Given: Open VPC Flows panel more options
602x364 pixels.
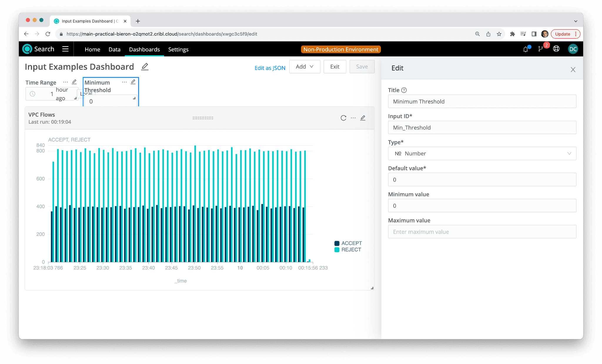Looking at the screenshot, I should (x=353, y=118).
